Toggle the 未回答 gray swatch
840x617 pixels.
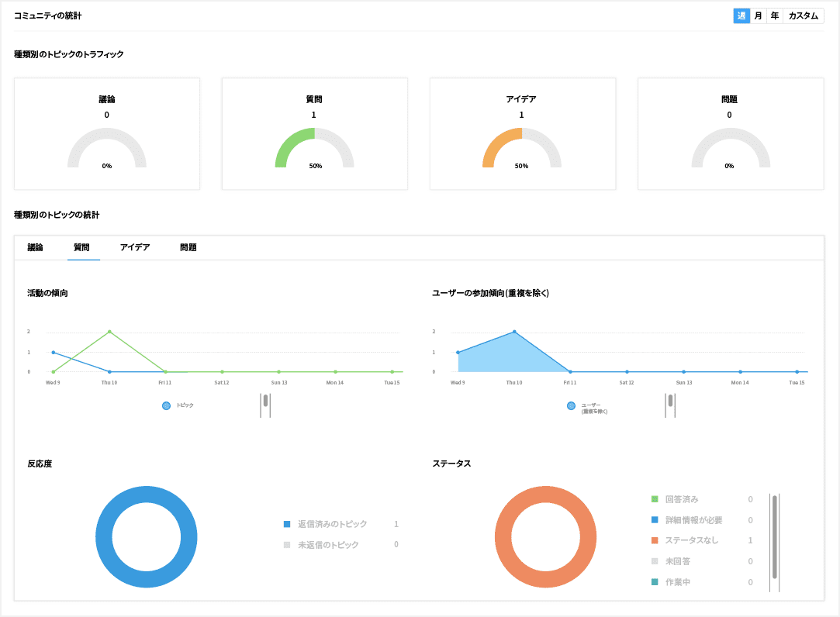[x=655, y=561]
